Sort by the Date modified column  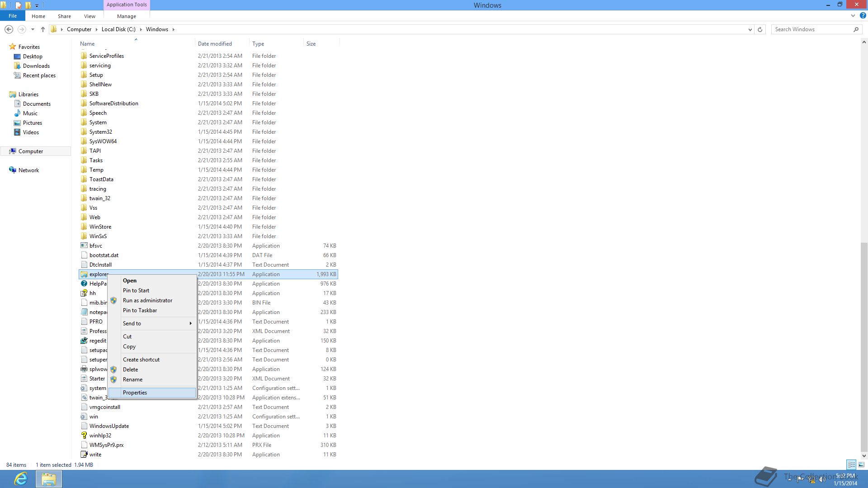click(x=222, y=44)
